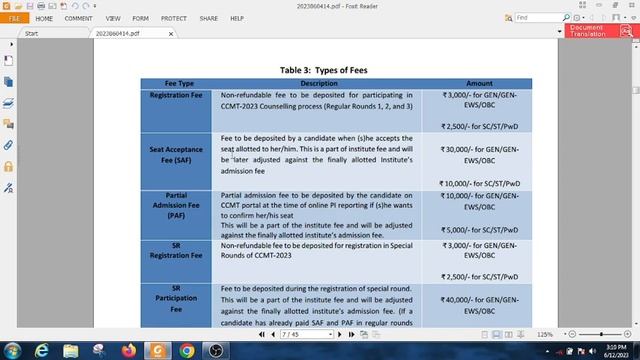Viewport: 640px width, 360px height.
Task: Open advanced search folder icon beside Find
Action: pos(508,18)
